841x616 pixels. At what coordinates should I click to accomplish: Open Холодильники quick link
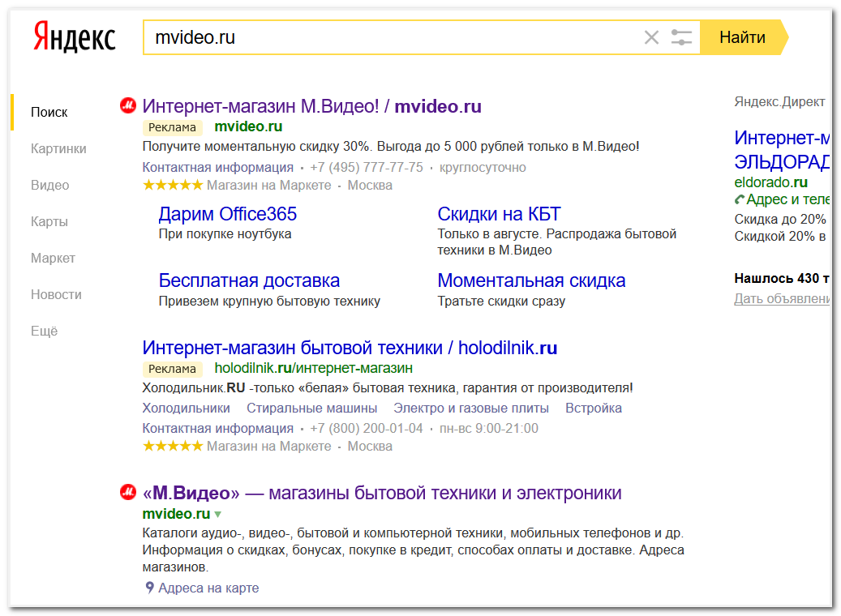(x=186, y=408)
